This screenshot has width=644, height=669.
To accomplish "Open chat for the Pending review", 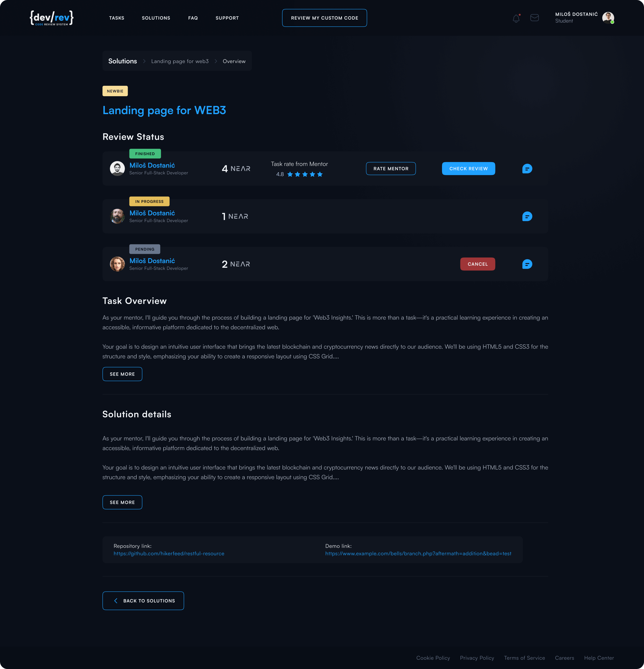I will [527, 264].
